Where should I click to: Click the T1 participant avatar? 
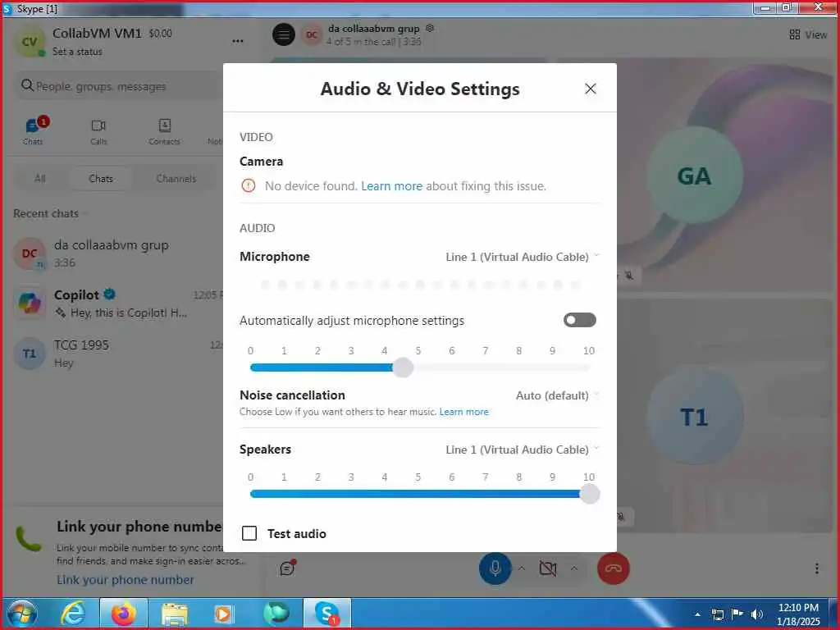pyautogui.click(x=694, y=417)
